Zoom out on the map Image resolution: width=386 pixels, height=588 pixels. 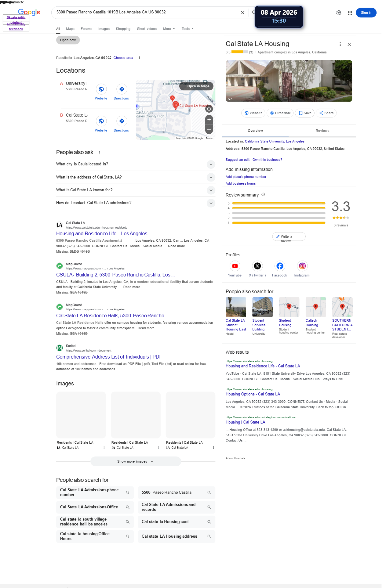coord(209,129)
